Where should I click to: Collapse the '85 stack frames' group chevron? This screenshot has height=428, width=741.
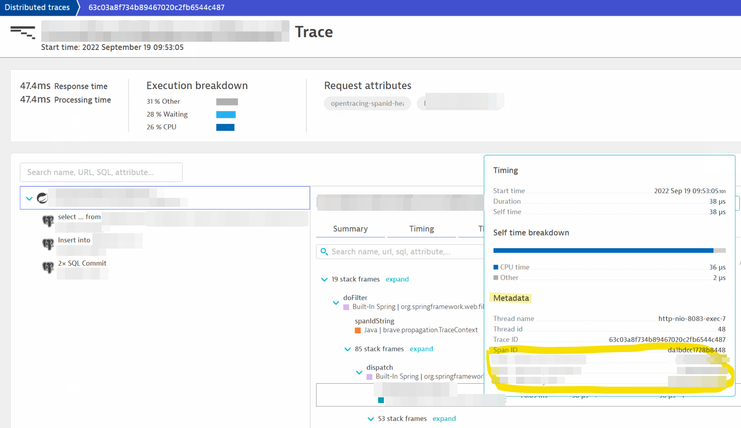pos(347,350)
